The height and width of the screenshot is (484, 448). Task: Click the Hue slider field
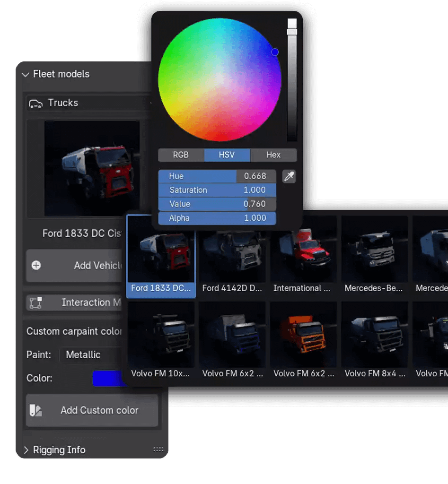(217, 176)
